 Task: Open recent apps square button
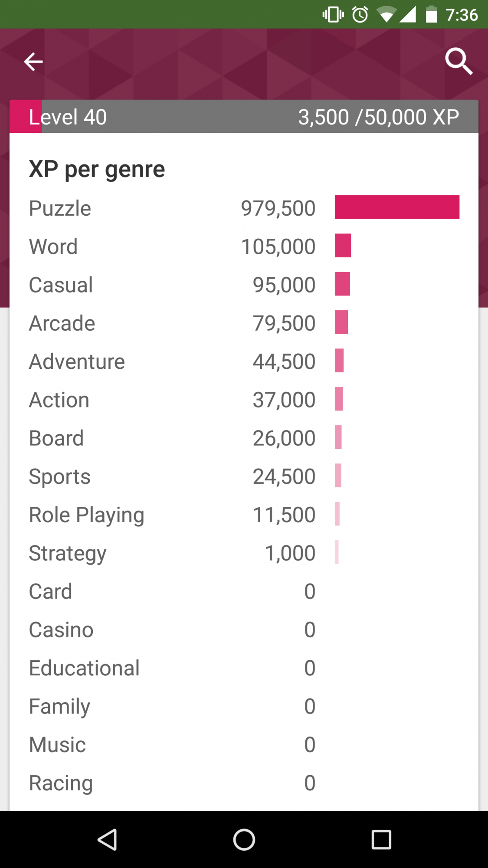click(x=381, y=839)
